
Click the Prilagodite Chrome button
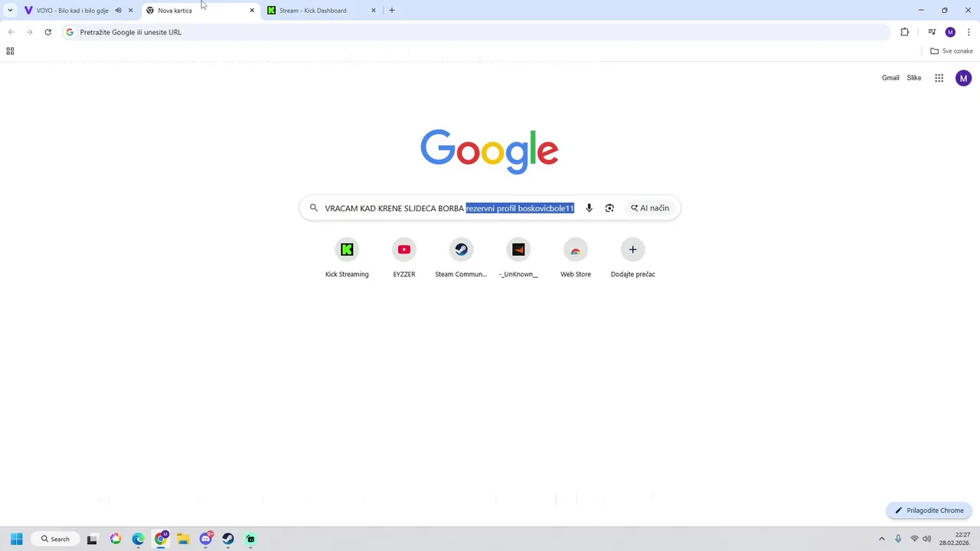click(x=929, y=510)
